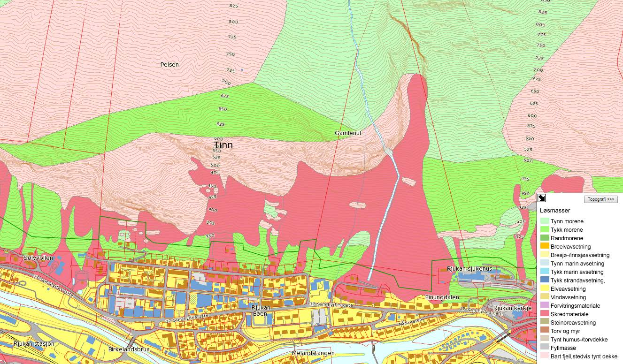623x364 pixels.
Task: Collapse the legend panel with the arrow icon
Action: pyautogui.click(x=541, y=198)
